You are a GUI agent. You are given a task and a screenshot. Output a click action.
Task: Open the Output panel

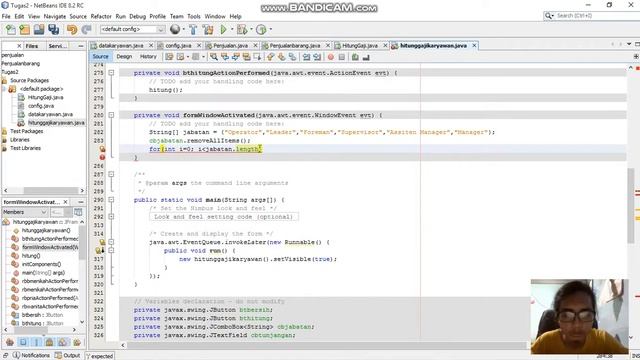point(67,356)
